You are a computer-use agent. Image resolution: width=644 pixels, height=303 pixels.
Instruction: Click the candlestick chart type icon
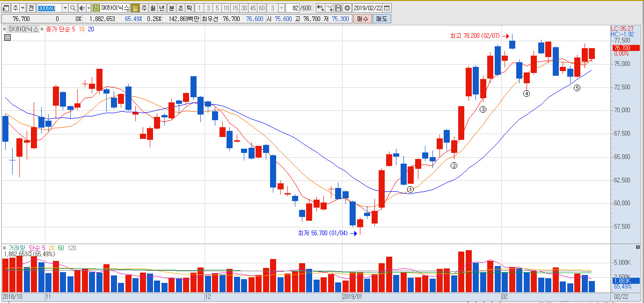pos(320,8)
